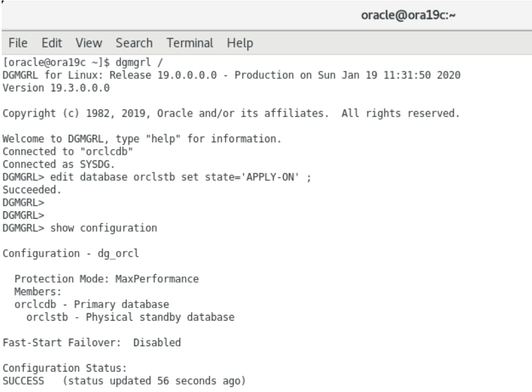The width and height of the screenshot is (532, 392).
Task: Open the File menu
Action: click(x=18, y=43)
